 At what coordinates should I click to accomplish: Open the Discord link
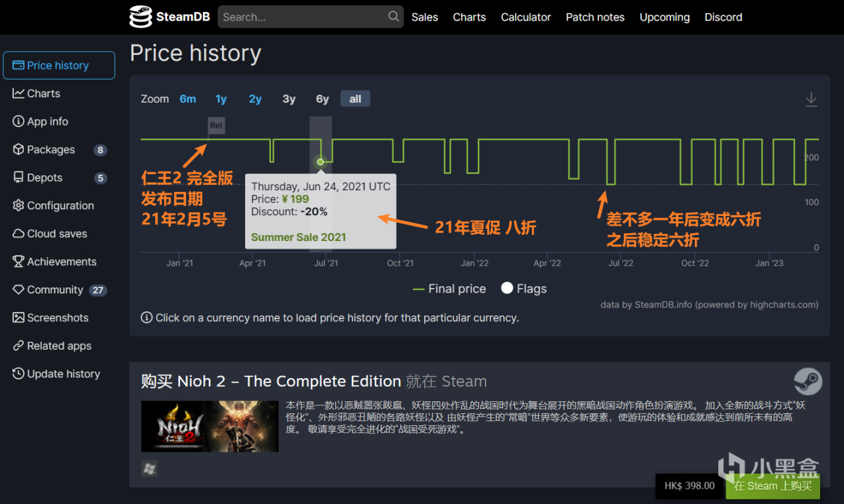[723, 17]
